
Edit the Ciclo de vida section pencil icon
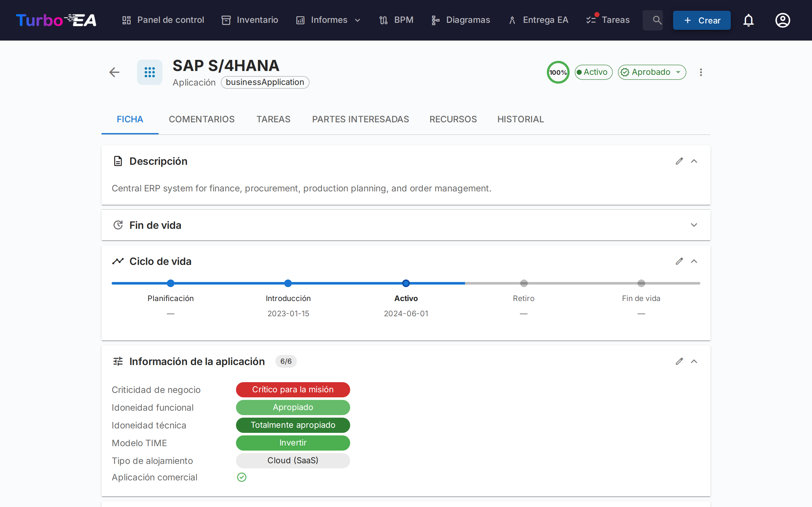679,261
